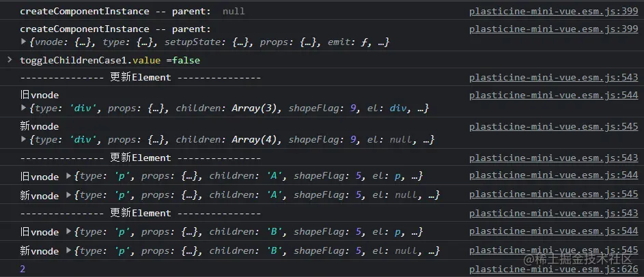
Task: Expand the logged object starting with {vnode: {…}
Action: pos(23,42)
